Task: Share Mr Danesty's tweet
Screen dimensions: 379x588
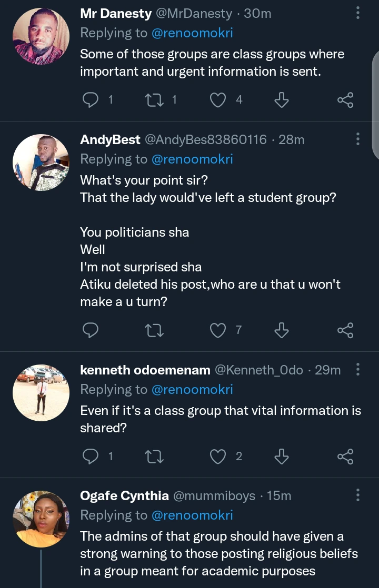Action: (x=345, y=99)
